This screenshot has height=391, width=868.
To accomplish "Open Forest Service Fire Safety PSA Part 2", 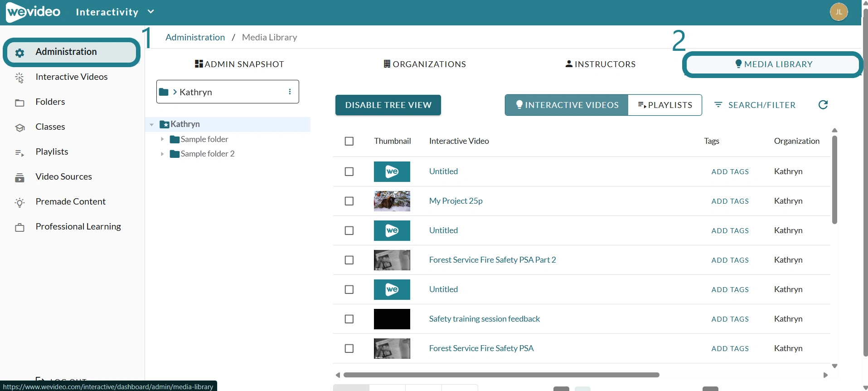I will (x=492, y=259).
